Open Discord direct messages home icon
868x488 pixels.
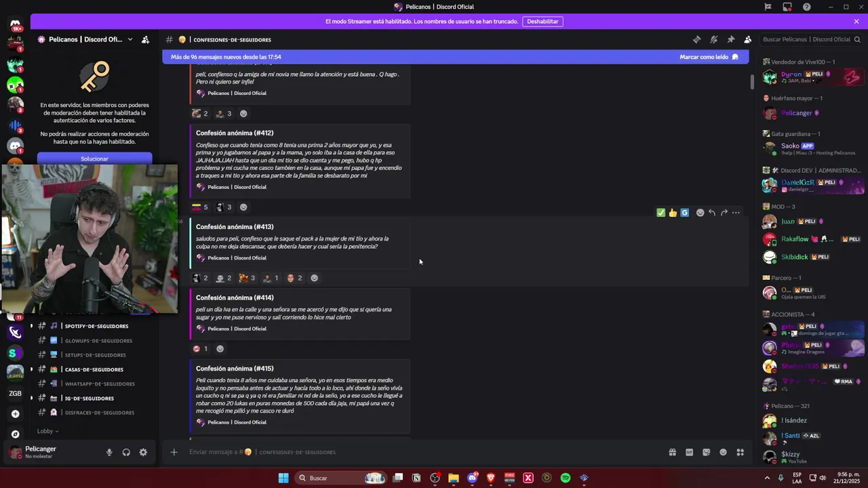(x=15, y=24)
